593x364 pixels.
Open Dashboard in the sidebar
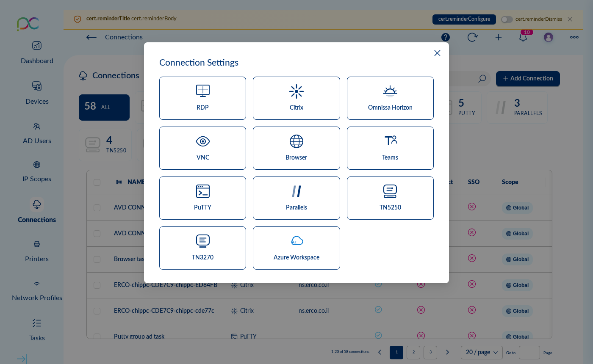[x=37, y=52]
